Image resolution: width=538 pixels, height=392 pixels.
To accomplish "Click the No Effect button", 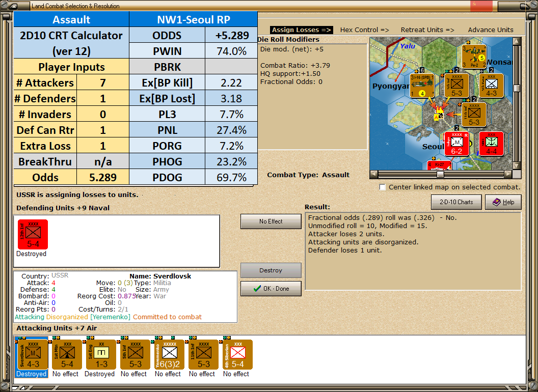I will [271, 221].
